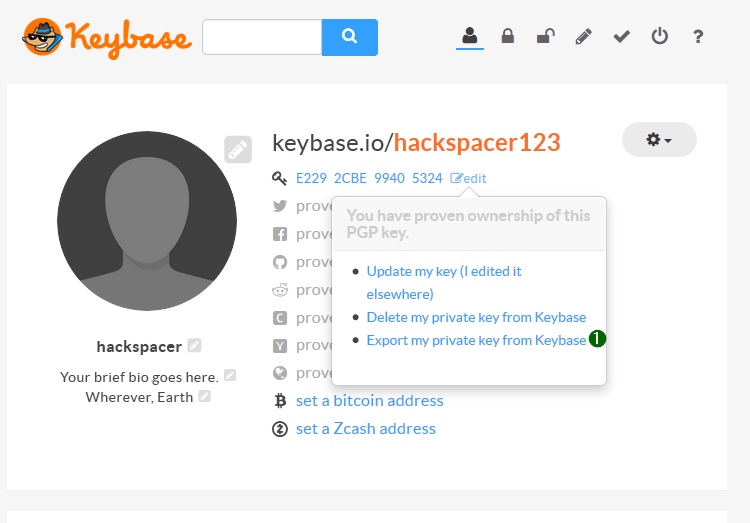Screen dimensions: 750x523
Task: Click the Wherever, Earth text
Action: [139, 397]
